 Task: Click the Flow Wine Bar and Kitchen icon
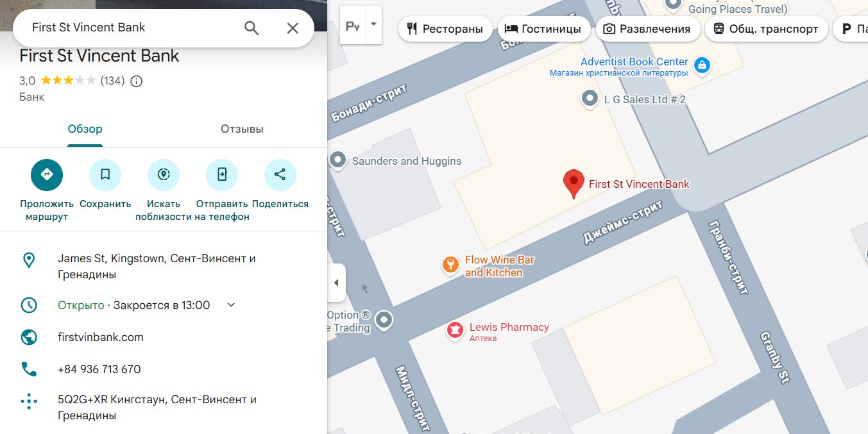click(x=451, y=265)
